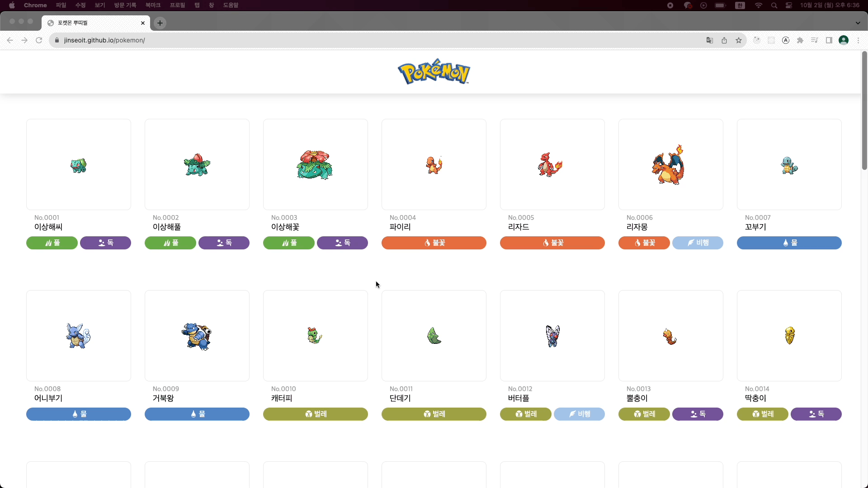
Task: Expand the tab search chevron
Action: [858, 23]
